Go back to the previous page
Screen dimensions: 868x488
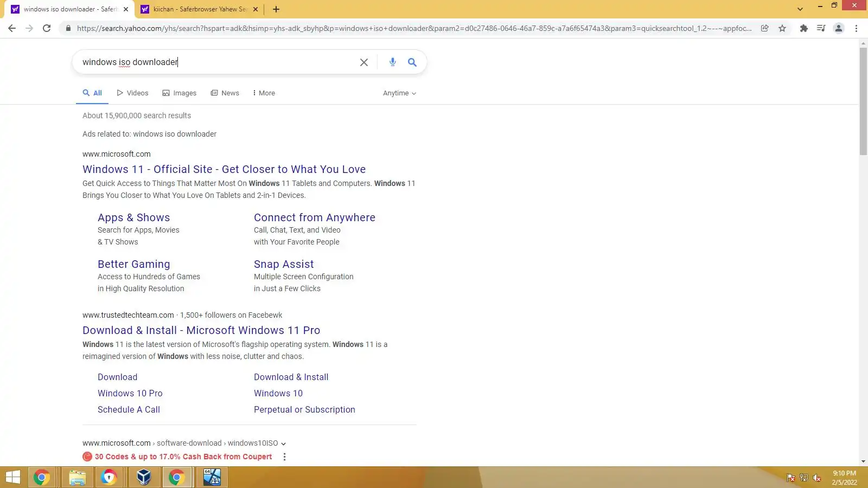point(12,28)
